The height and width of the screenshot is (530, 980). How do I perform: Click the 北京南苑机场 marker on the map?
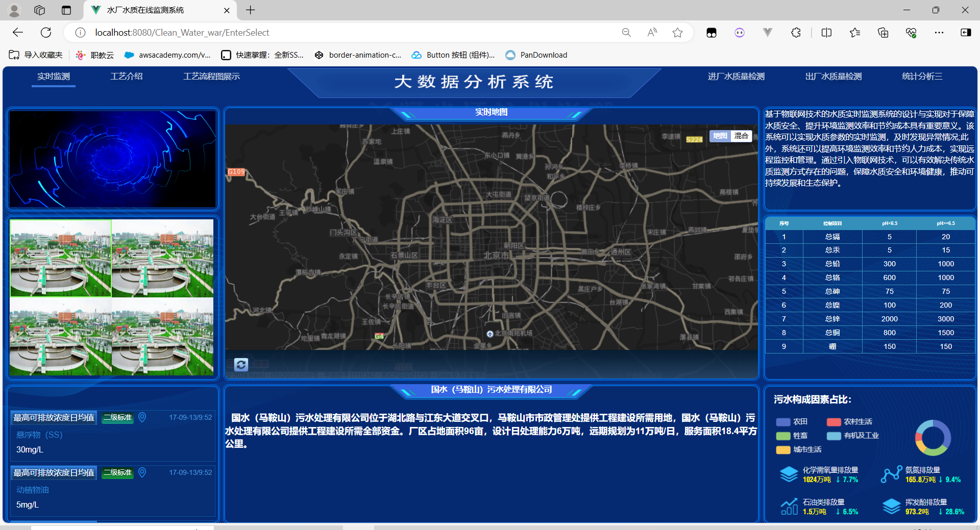(x=490, y=334)
